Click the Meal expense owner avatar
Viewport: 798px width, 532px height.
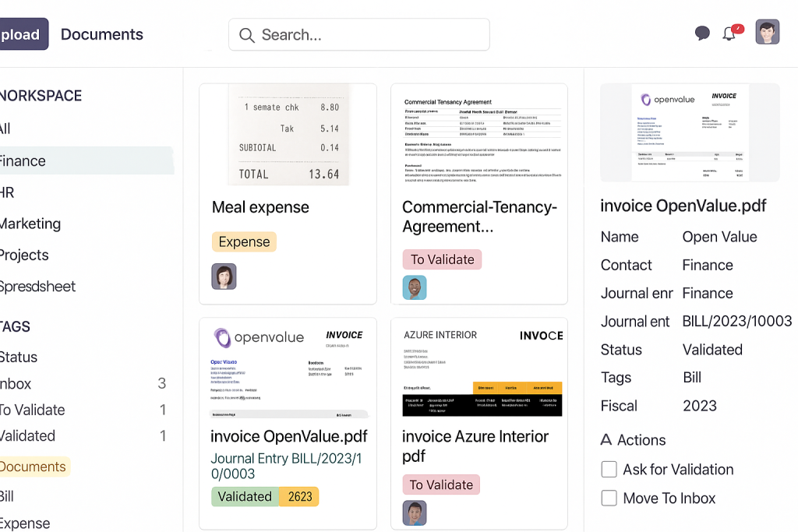pos(224,277)
